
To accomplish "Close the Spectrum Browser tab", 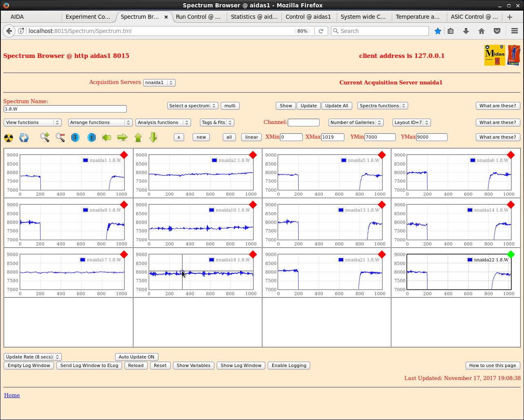I will point(166,17).
